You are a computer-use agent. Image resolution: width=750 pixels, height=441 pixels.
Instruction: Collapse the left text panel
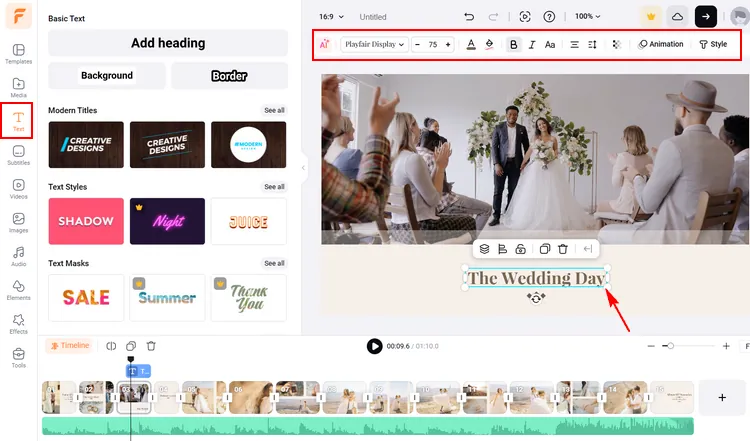[x=303, y=168]
